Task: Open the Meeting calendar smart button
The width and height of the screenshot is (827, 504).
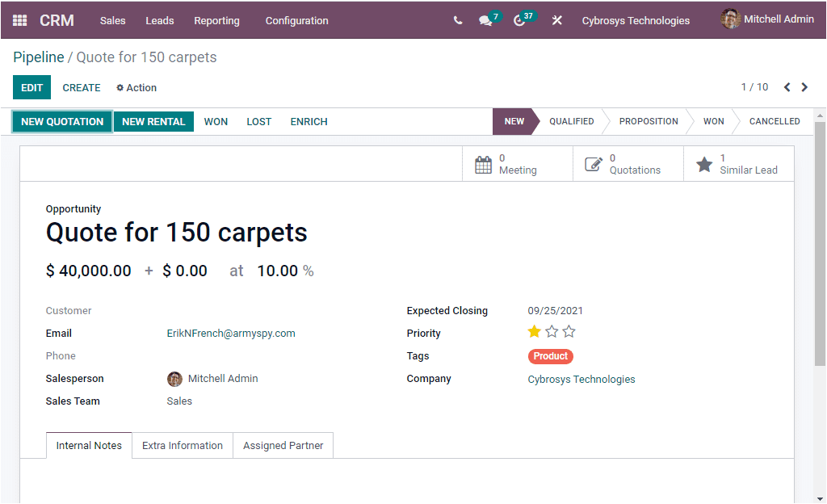Action: tap(517, 164)
